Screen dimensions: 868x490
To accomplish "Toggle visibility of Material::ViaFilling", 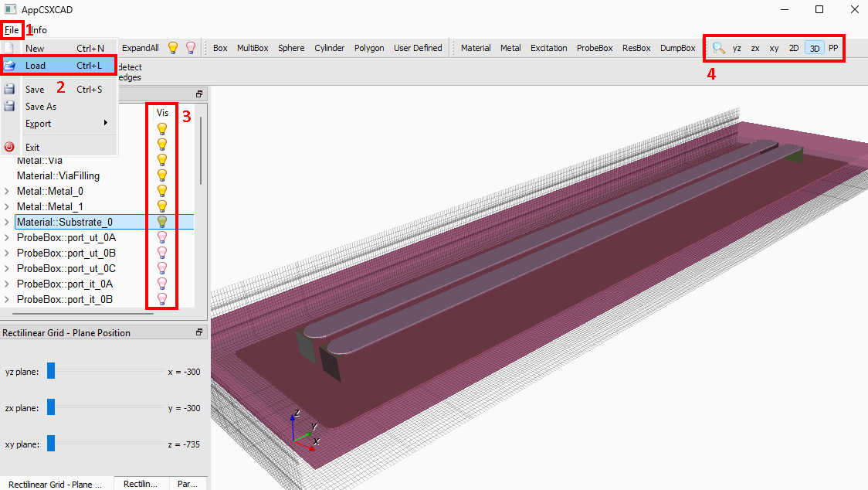I will [162, 175].
